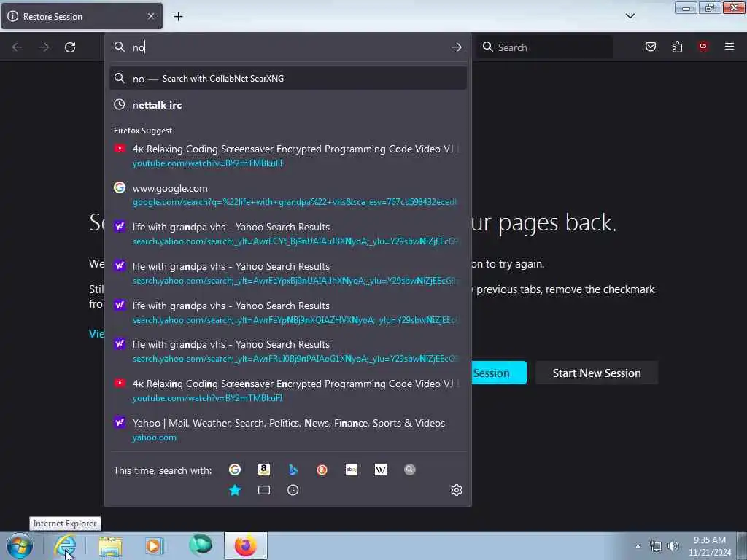Image resolution: width=747 pixels, height=560 pixels.
Task: Open search settings gear icon
Action: [457, 490]
